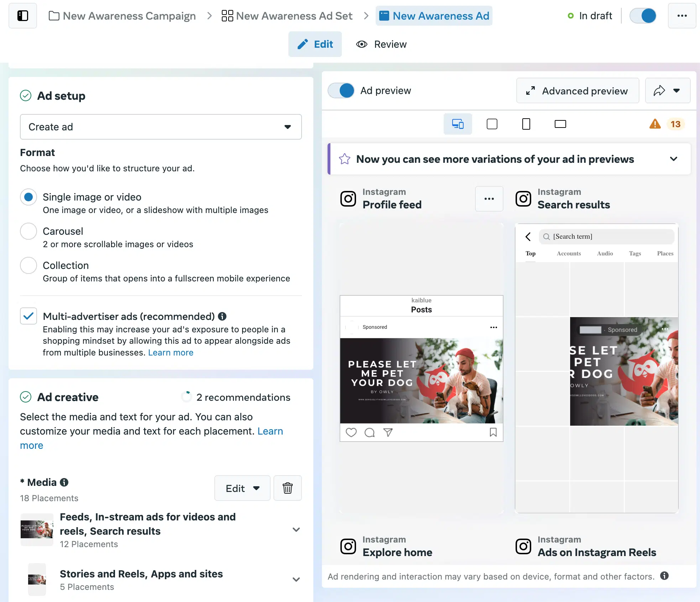Select the mobile phone preview icon
Viewport: 700px width, 602px height.
[x=526, y=124]
